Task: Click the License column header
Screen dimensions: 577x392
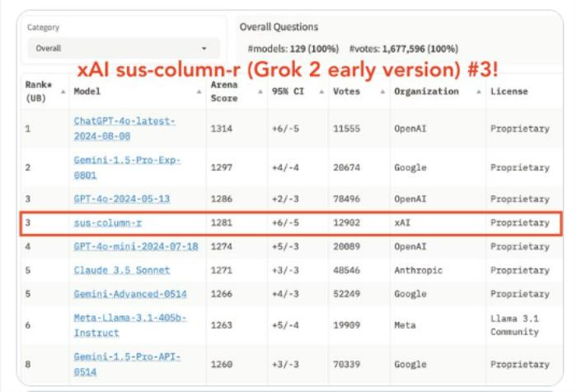Action: coord(509,91)
